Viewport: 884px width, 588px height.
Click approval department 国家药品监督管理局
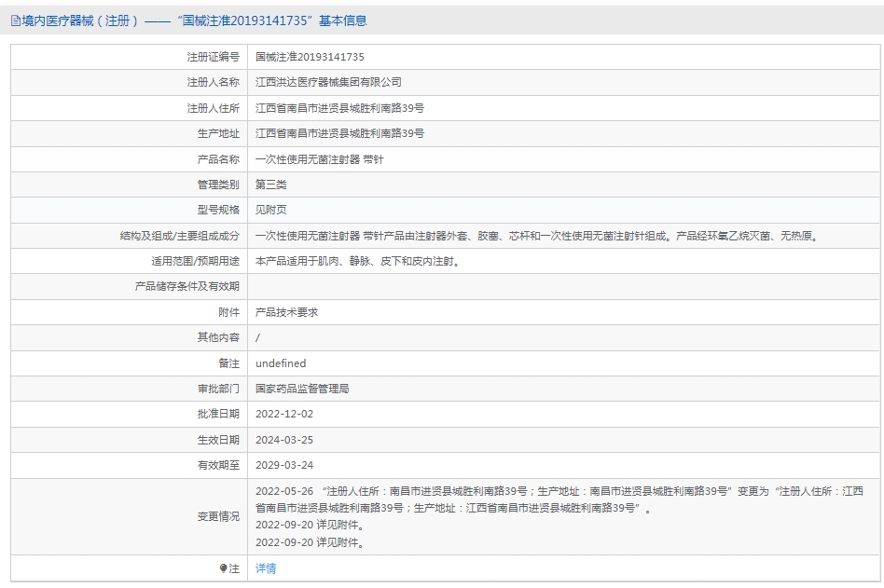[302, 389]
